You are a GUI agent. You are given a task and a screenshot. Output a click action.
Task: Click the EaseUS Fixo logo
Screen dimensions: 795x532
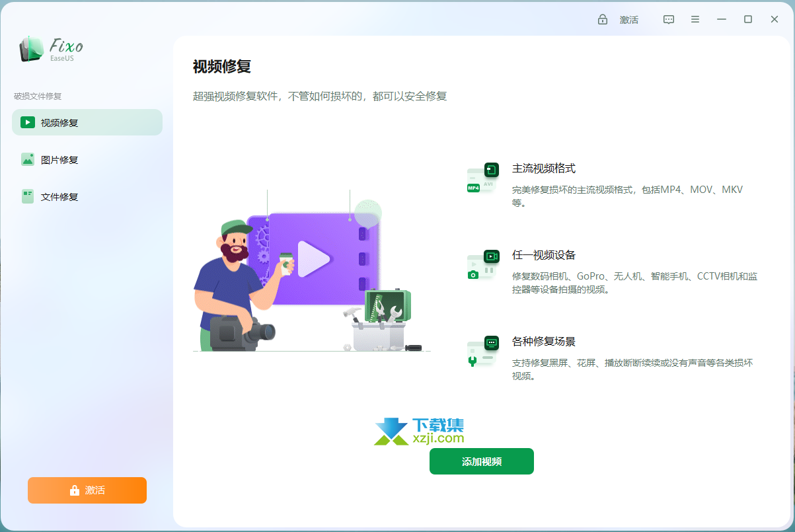coord(52,49)
